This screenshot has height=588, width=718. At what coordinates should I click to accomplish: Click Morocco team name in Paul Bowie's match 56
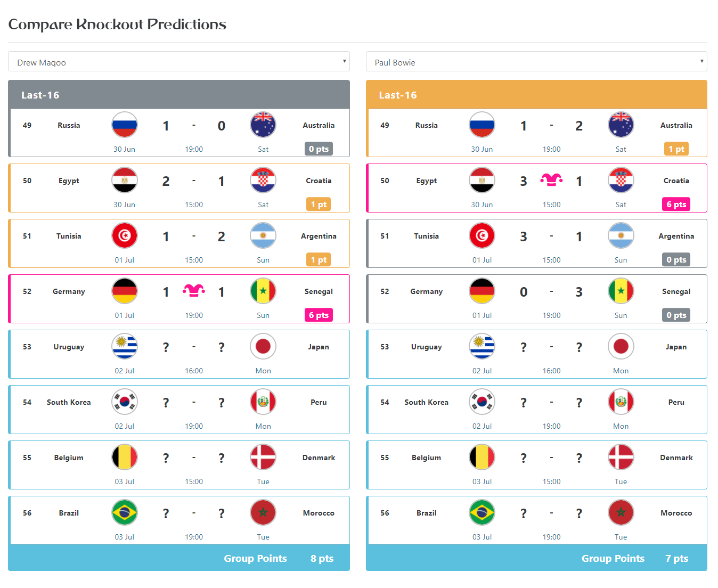[676, 513]
